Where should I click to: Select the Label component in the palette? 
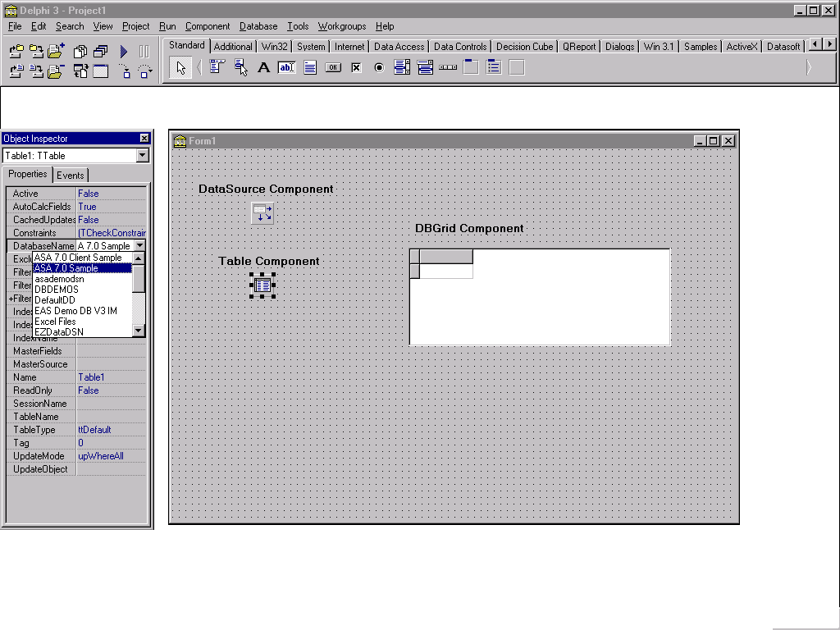263,68
